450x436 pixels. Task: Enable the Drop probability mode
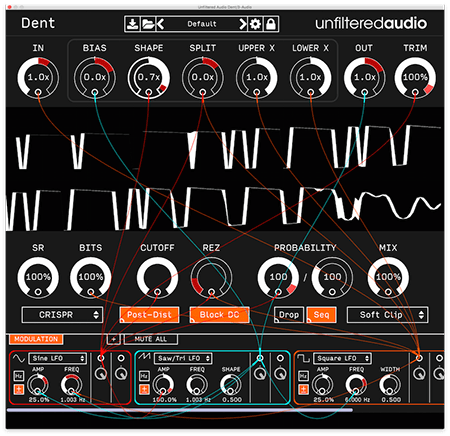[x=289, y=315]
